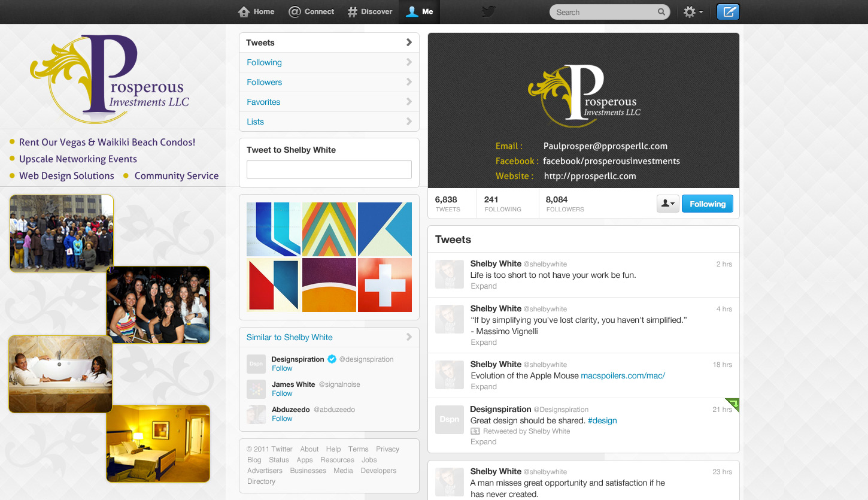Open the red and blue geometric thumbnail
This screenshot has width=868, height=500.
274,285
